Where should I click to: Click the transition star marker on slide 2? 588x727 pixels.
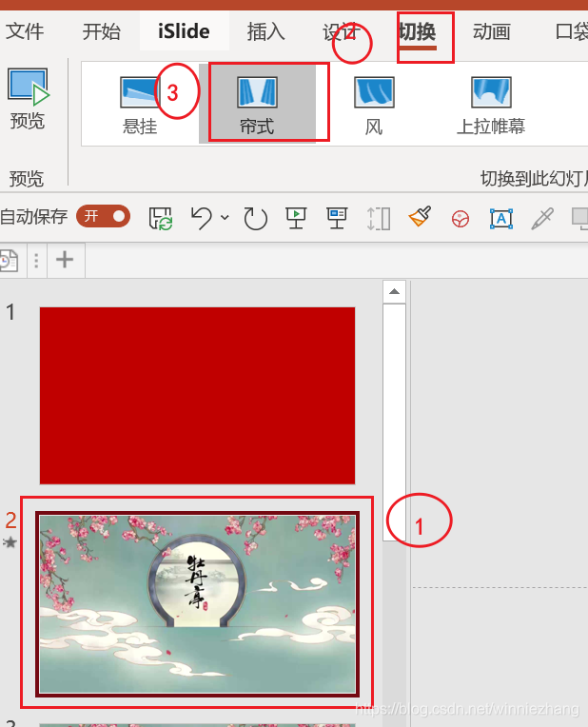(x=10, y=542)
